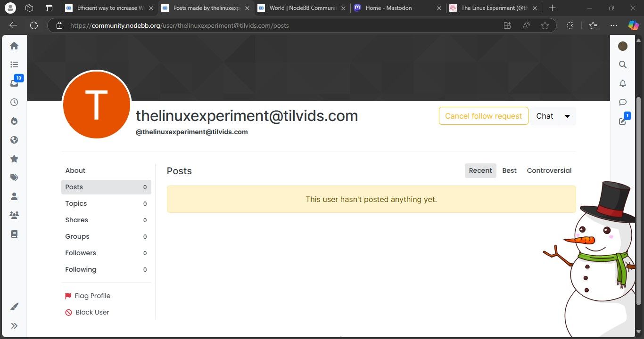Open the star icon in left sidebar
Screen dimensions: 644x339
point(14,159)
